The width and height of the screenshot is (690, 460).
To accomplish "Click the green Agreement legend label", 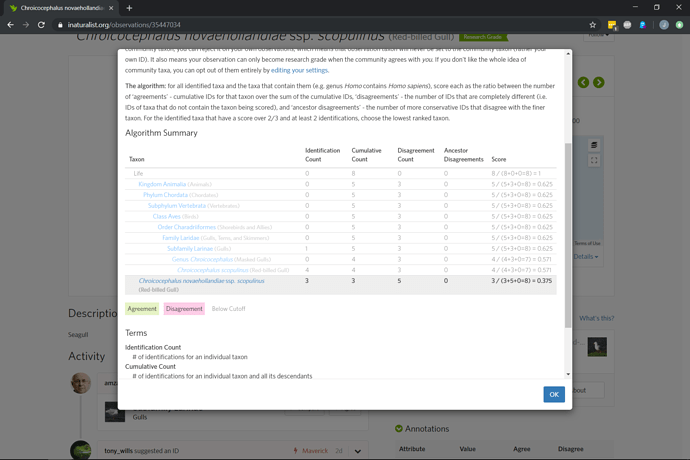I will pos(142,309).
